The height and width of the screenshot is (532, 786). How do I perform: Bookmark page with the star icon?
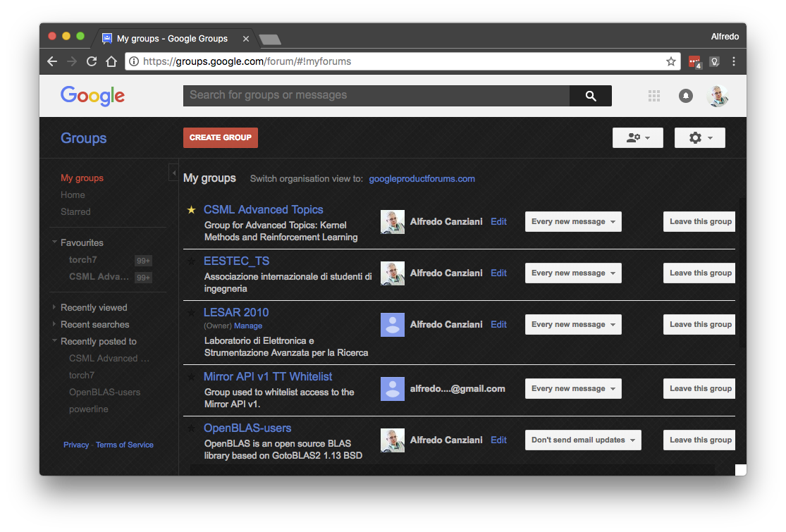pyautogui.click(x=670, y=61)
